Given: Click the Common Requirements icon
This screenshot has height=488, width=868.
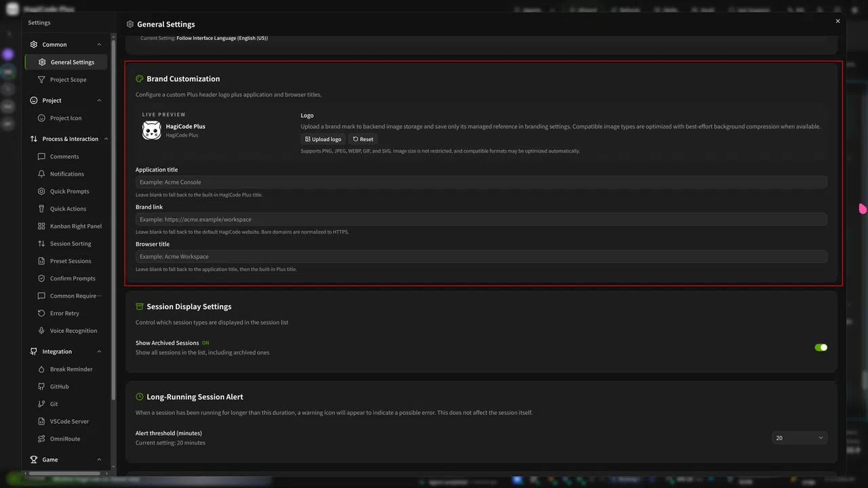Looking at the screenshot, I should [x=41, y=296].
